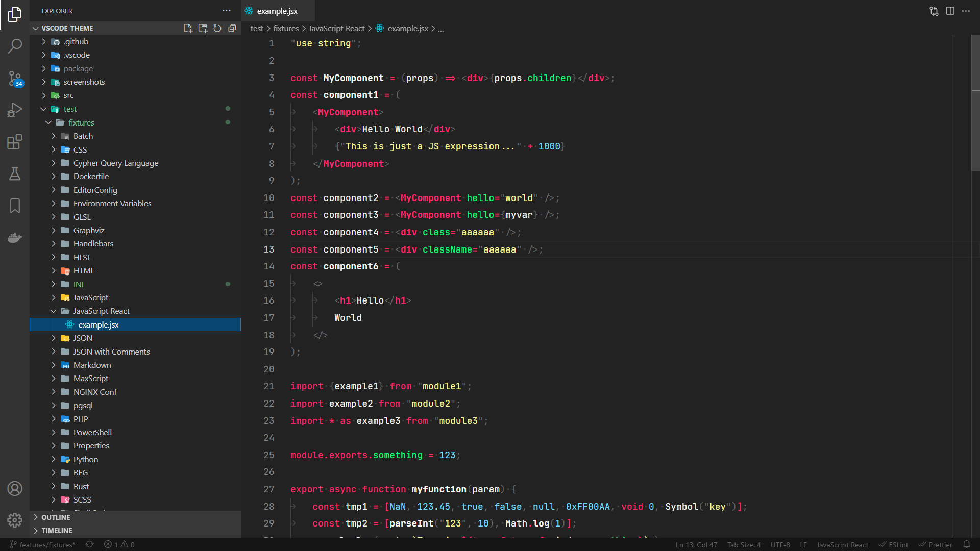Screen dimensions: 980x551
Task: Toggle Prettier formatter status item
Action: [x=935, y=545]
